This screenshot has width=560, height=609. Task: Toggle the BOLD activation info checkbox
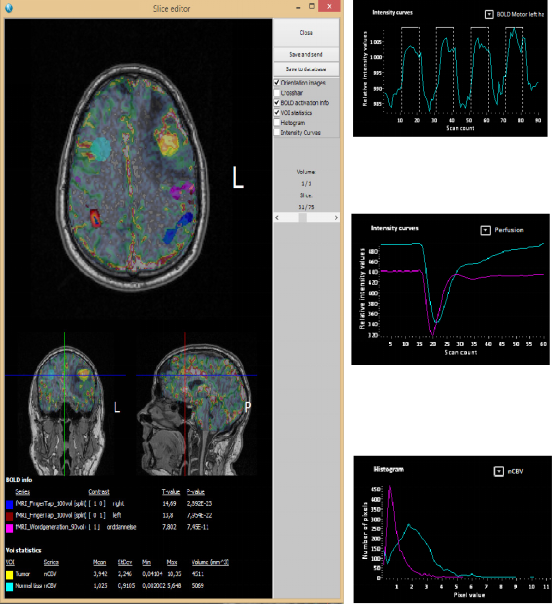(x=277, y=103)
